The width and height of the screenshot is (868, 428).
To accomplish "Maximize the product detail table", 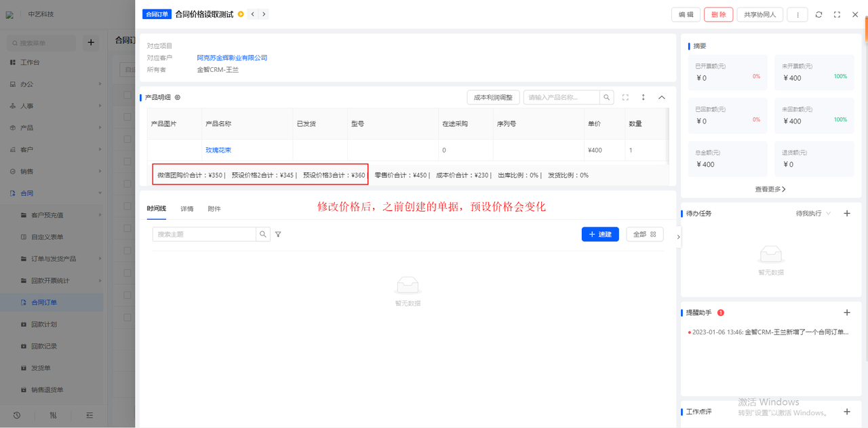I will [625, 98].
